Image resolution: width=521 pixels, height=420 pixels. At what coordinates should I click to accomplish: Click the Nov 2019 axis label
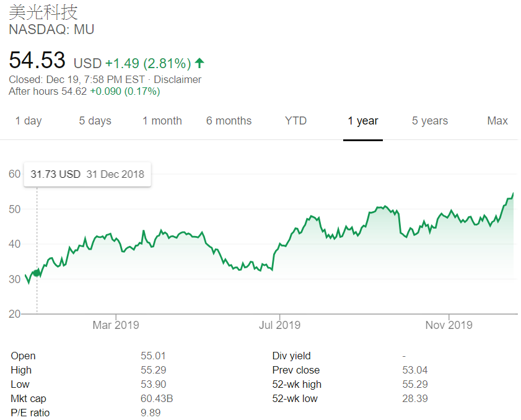(x=449, y=325)
